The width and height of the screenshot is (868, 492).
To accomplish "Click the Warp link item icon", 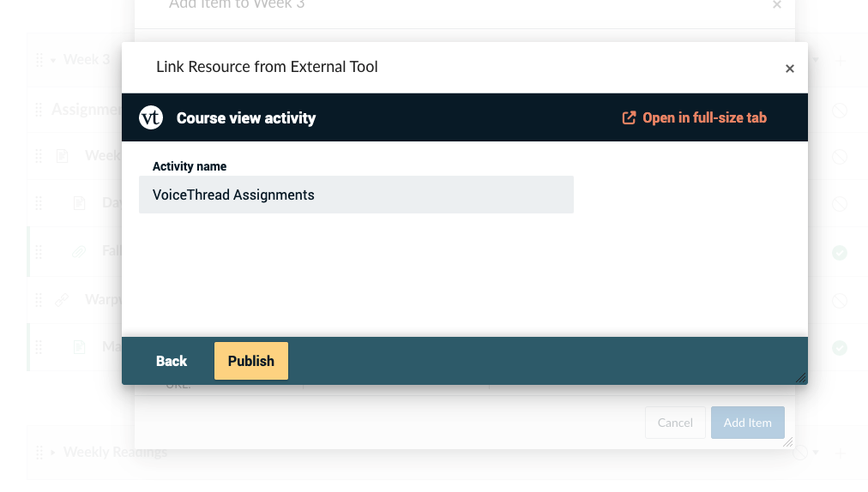I will click(x=62, y=300).
